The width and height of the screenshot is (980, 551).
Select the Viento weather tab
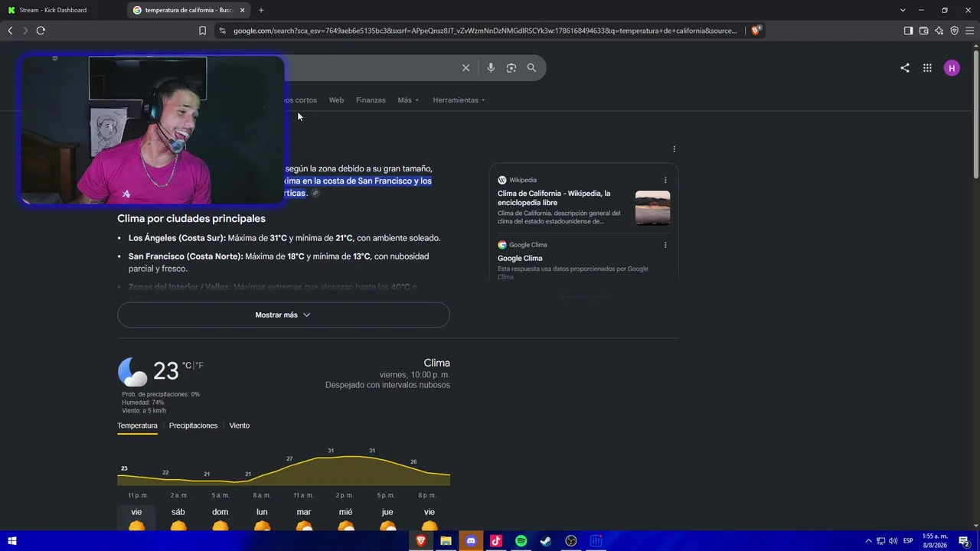click(240, 425)
